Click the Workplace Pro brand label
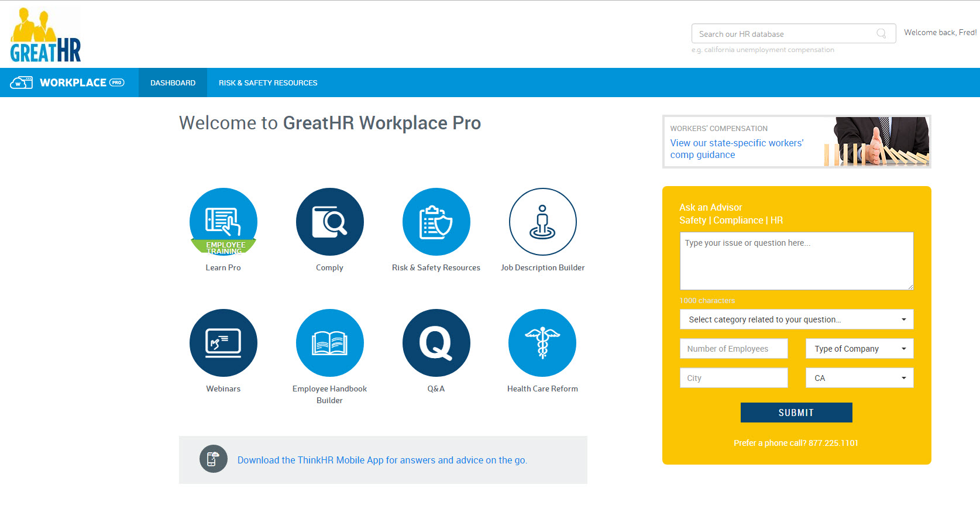This screenshot has width=980, height=512. point(82,83)
